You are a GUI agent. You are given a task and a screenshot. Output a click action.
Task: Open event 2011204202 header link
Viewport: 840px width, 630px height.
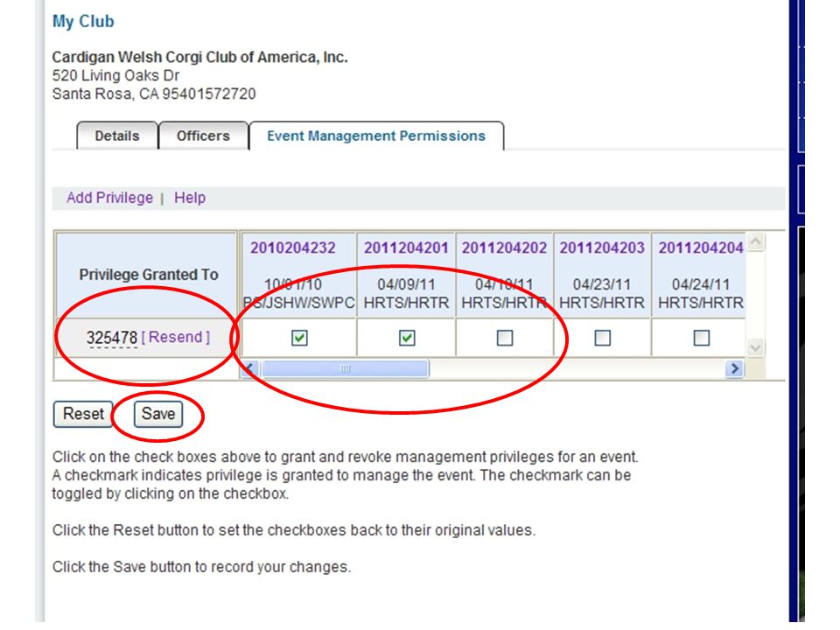(x=504, y=248)
